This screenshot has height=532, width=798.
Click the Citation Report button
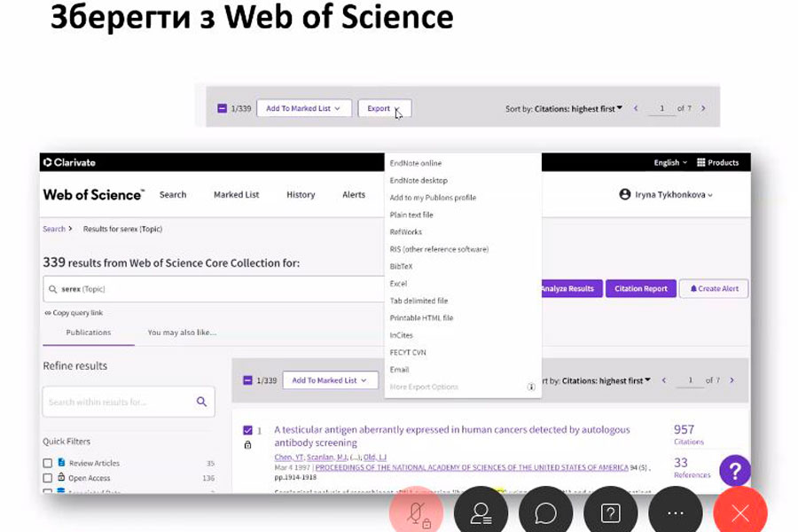641,289
